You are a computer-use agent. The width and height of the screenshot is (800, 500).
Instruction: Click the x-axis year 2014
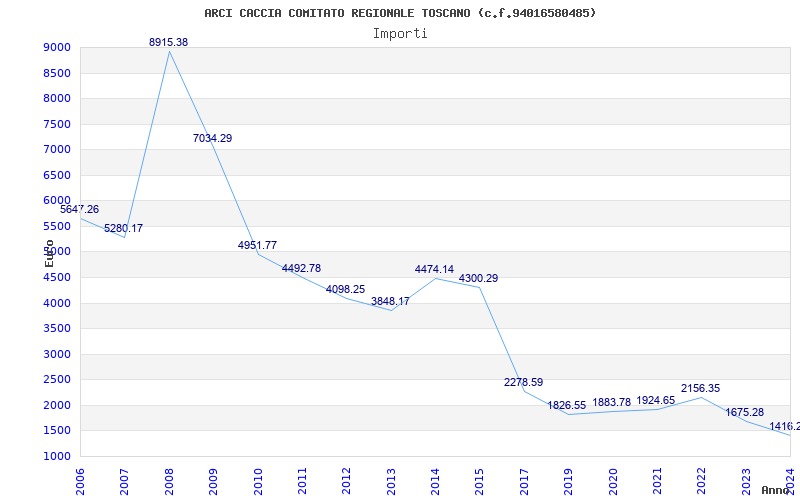pyautogui.click(x=435, y=481)
